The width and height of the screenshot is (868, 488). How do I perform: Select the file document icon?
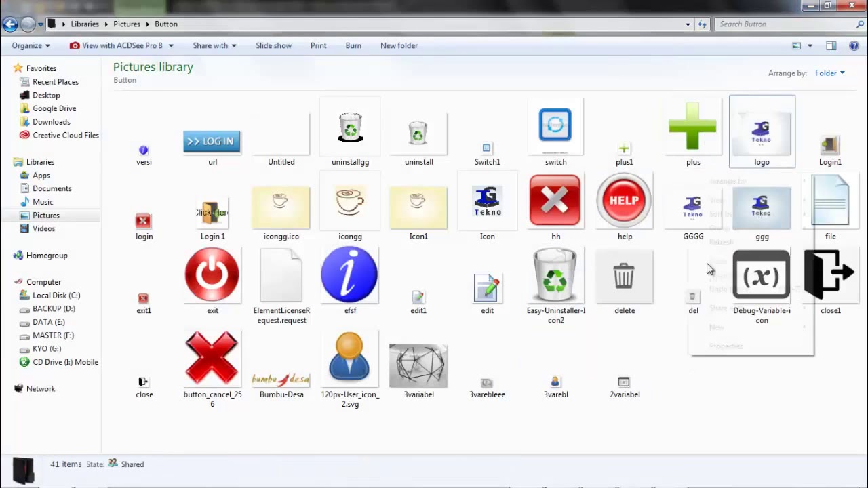pyautogui.click(x=830, y=201)
